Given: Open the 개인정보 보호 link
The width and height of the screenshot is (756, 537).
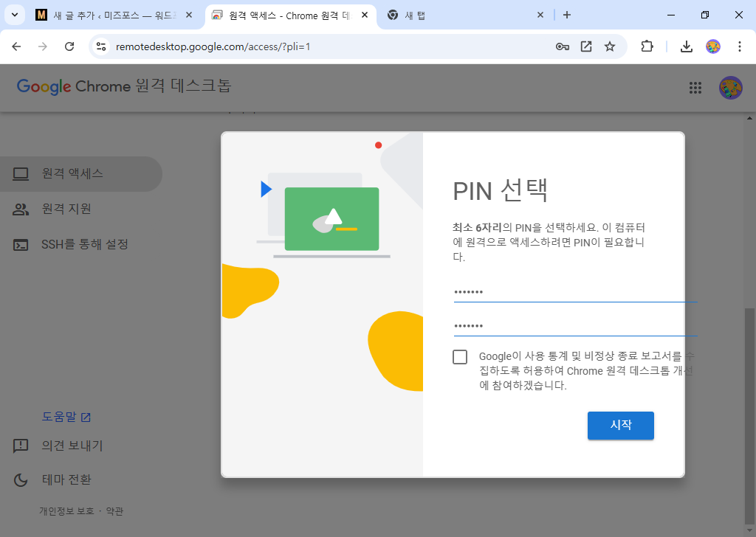Looking at the screenshot, I should pos(66,511).
